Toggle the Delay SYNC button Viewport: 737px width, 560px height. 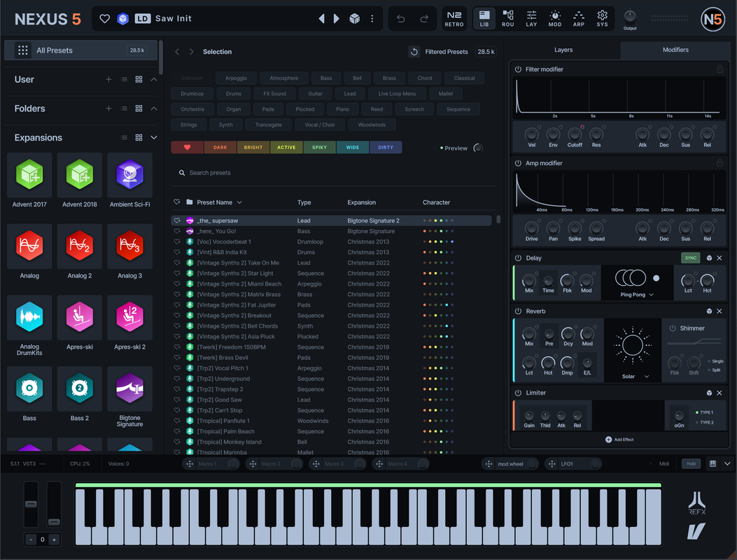click(x=691, y=258)
